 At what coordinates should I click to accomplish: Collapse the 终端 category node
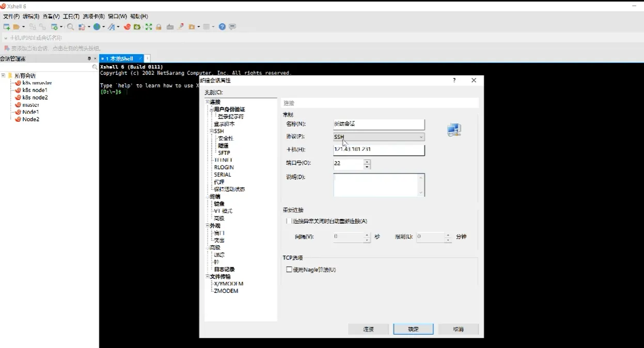point(207,197)
